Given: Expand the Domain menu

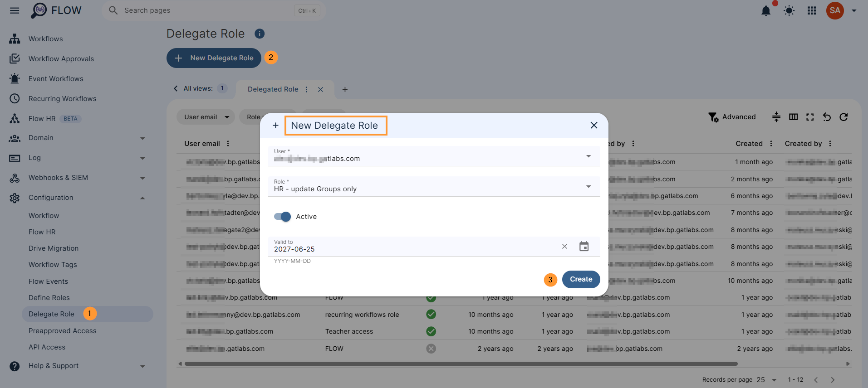Looking at the screenshot, I should click(x=142, y=138).
